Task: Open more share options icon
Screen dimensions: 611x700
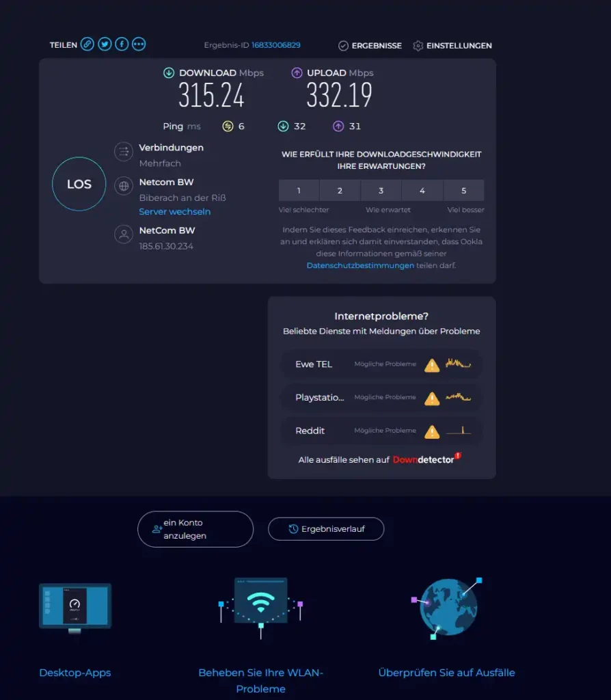Action: (139, 44)
